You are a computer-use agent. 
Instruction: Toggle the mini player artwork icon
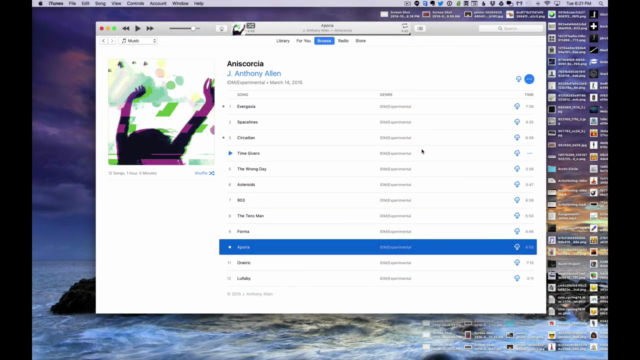(x=251, y=26)
